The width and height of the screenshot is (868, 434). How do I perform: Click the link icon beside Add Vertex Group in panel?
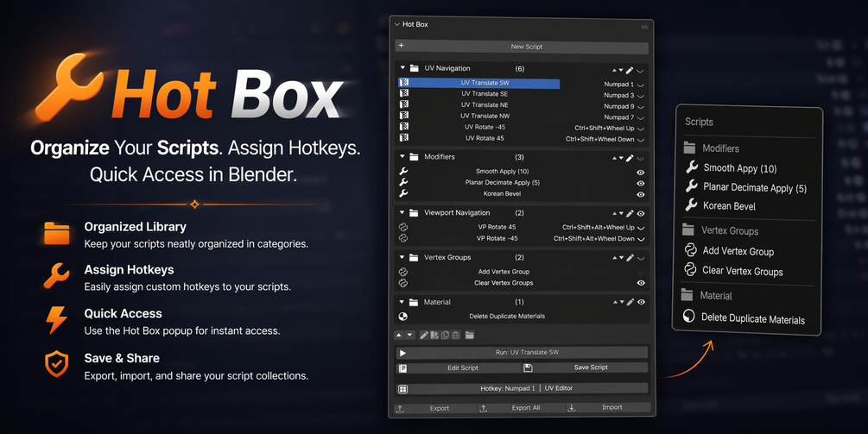point(403,272)
